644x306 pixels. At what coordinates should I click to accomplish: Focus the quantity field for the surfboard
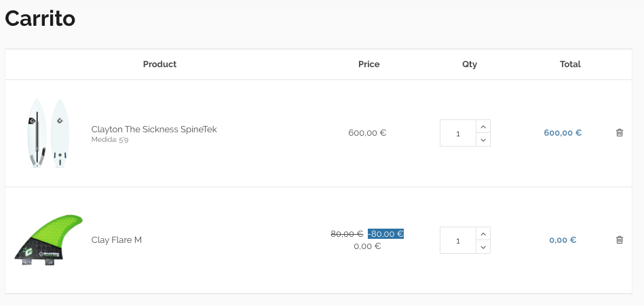click(x=458, y=134)
